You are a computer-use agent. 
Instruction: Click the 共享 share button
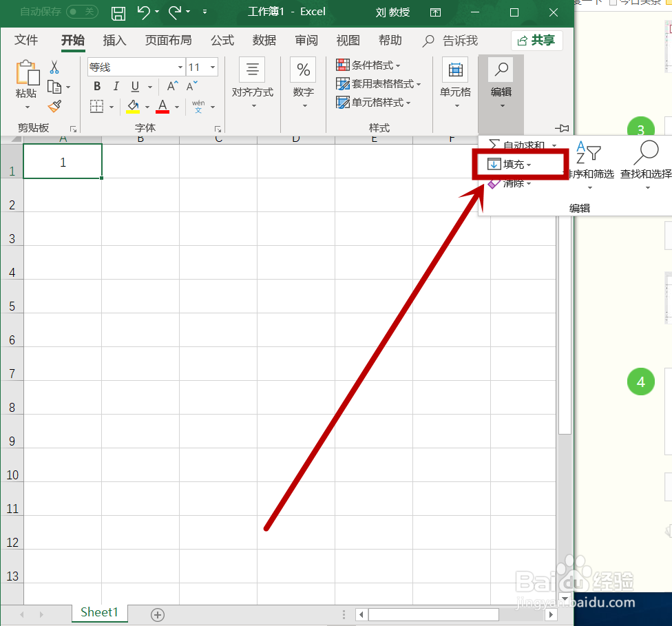click(536, 41)
